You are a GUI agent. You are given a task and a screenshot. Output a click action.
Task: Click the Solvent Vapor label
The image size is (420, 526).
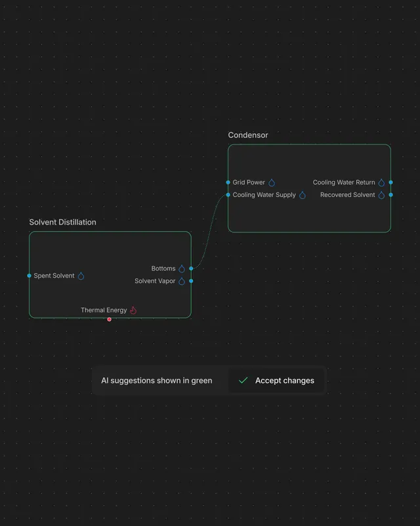[x=155, y=281]
